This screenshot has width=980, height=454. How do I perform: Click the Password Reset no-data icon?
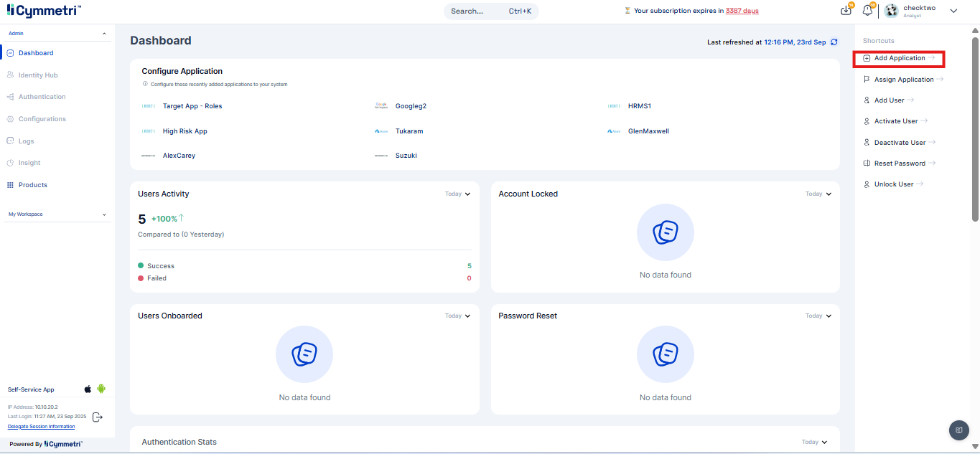coord(666,354)
